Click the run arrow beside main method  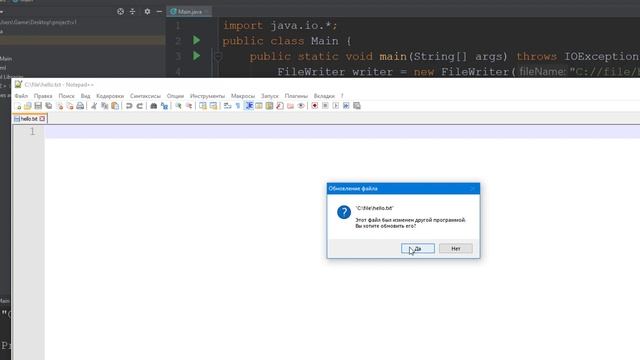coord(197,56)
